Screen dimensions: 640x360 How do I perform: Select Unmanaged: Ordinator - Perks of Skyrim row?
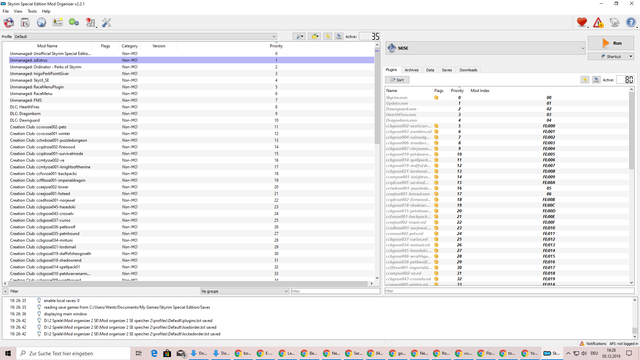[x=191, y=67]
